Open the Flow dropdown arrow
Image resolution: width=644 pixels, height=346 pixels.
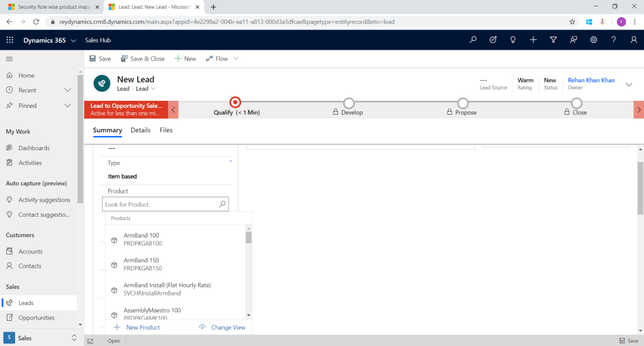click(x=236, y=59)
